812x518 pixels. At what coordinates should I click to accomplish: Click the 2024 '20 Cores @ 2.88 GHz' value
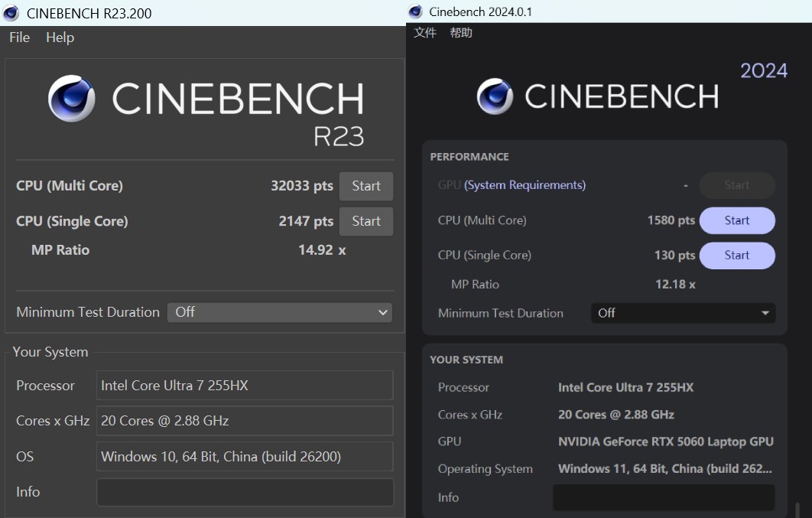pyautogui.click(x=616, y=415)
